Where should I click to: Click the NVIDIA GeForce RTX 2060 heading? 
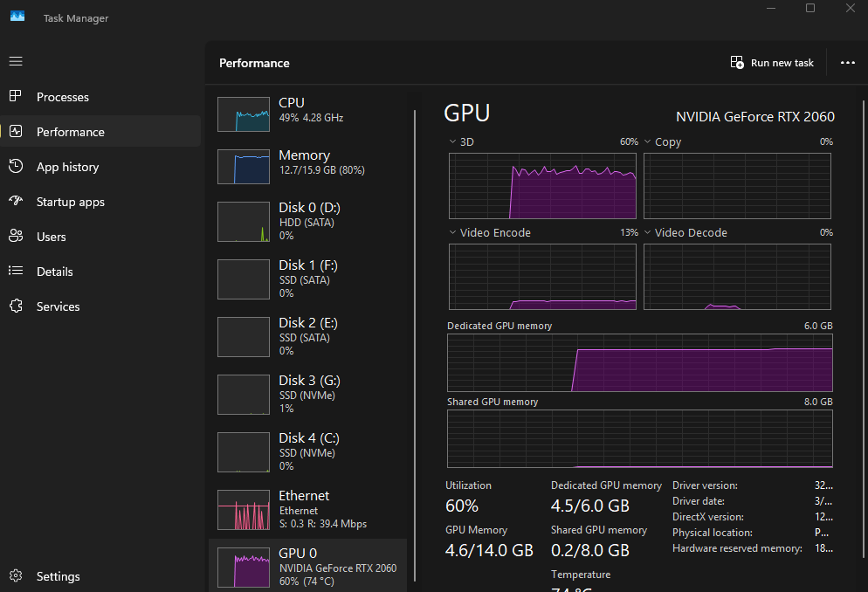(x=755, y=117)
